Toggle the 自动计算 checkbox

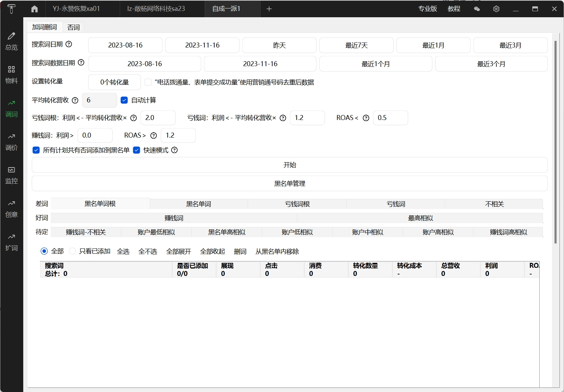(x=124, y=100)
